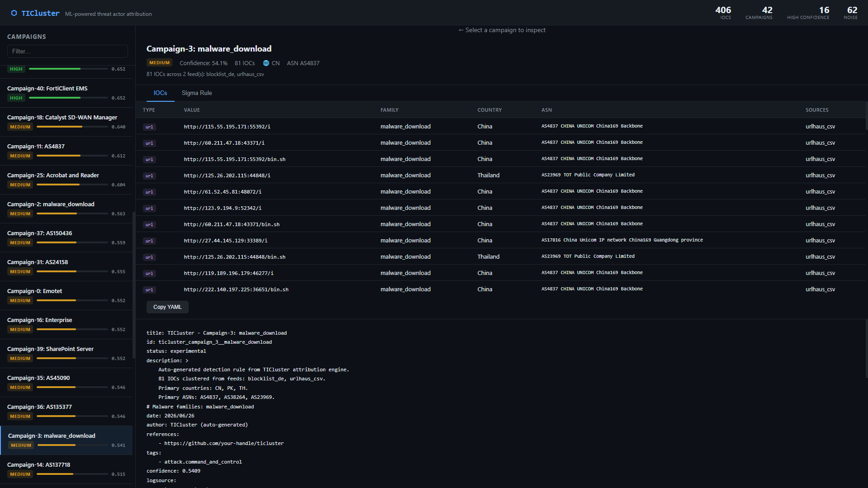868x488 pixels.
Task: Click the 'confidence: 0.5409' line in YAML
Action: (173, 471)
